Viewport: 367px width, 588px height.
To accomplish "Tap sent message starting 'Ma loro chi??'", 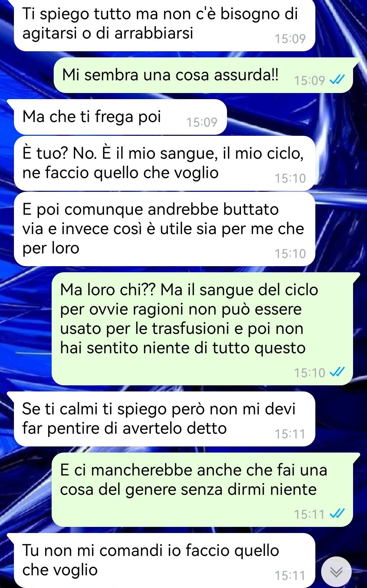I will (202, 329).
